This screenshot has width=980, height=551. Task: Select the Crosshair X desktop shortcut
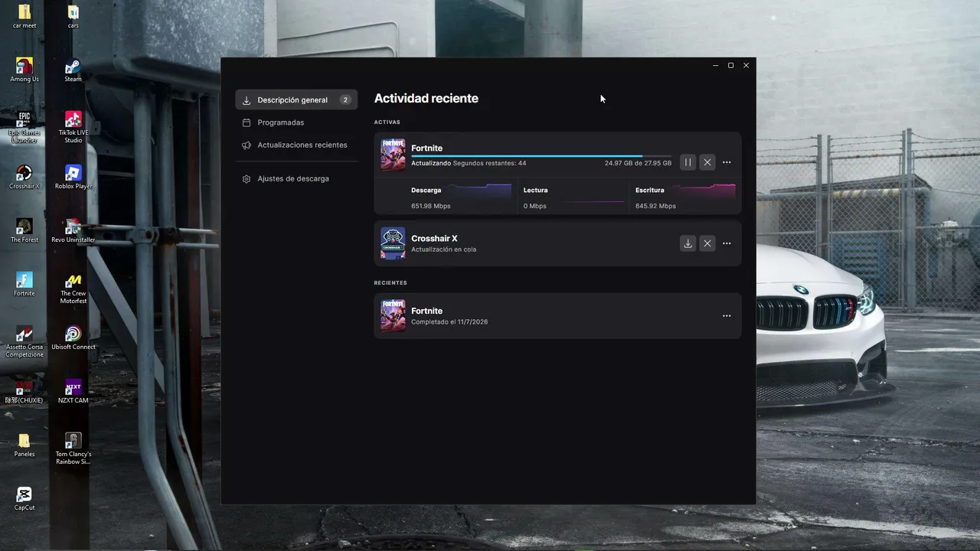[x=24, y=178]
